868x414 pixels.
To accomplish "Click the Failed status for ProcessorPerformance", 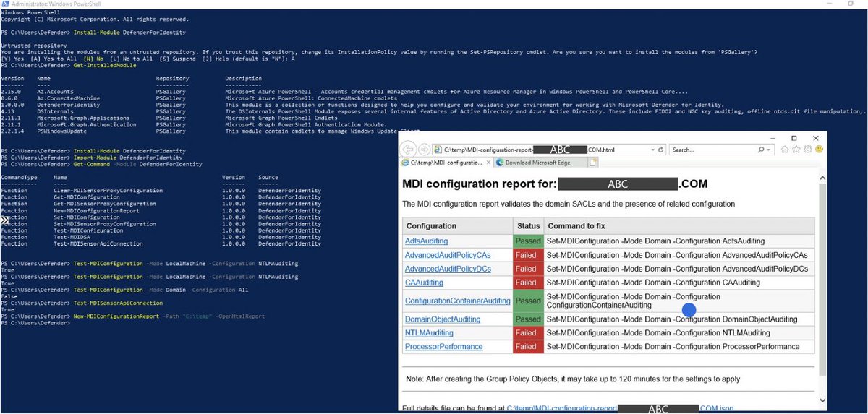I will pyautogui.click(x=528, y=347).
